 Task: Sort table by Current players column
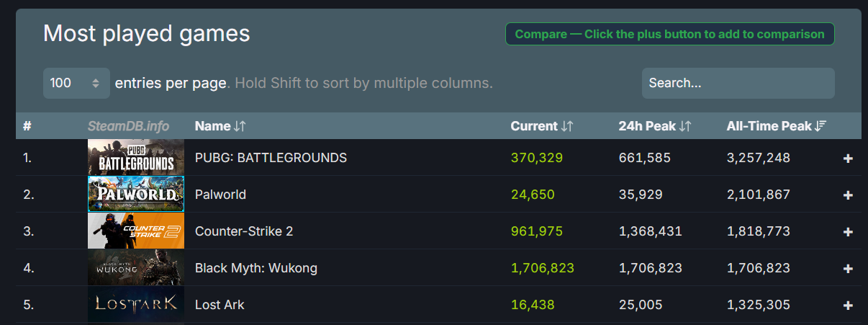[x=541, y=126]
